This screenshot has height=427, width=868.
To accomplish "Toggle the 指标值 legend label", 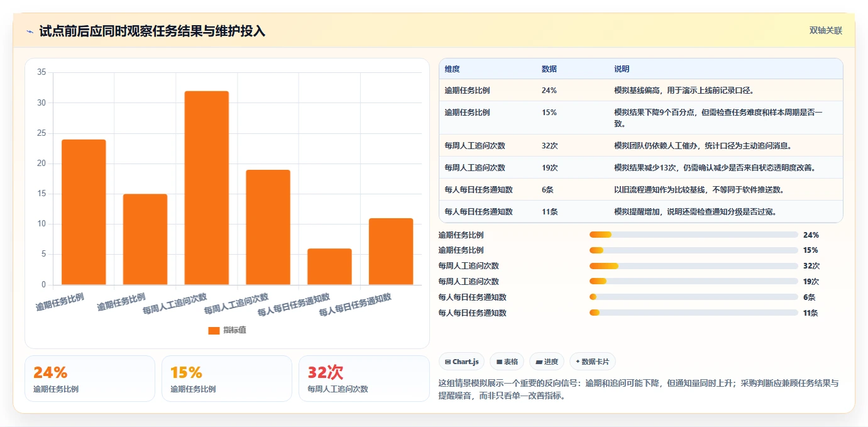I will coord(234,330).
